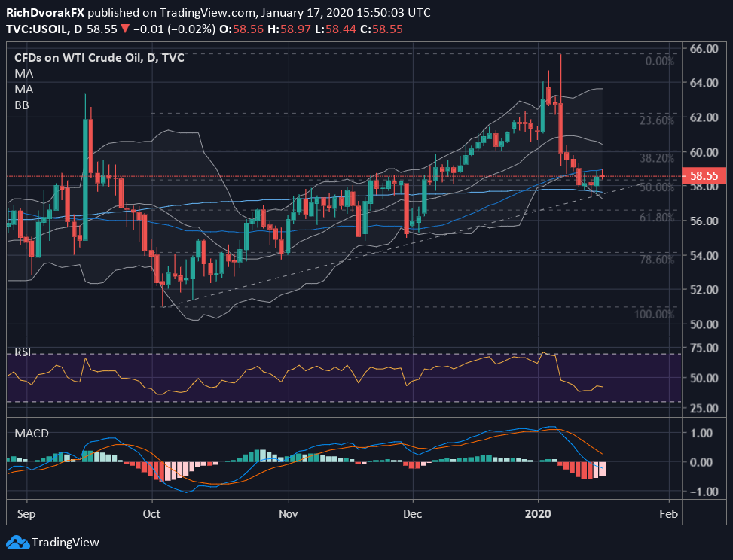
Task: Click the O:58.56 open value
Action: click(242, 29)
